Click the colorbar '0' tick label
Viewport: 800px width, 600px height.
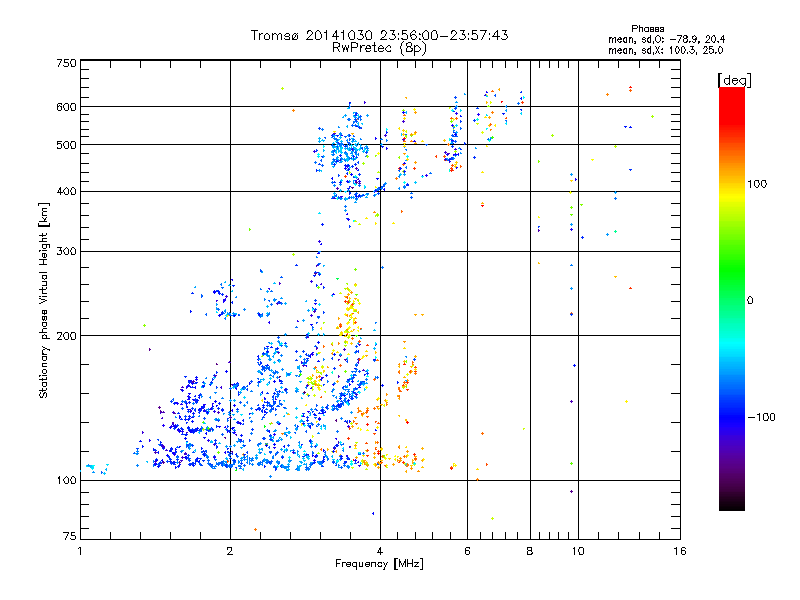coord(750,300)
